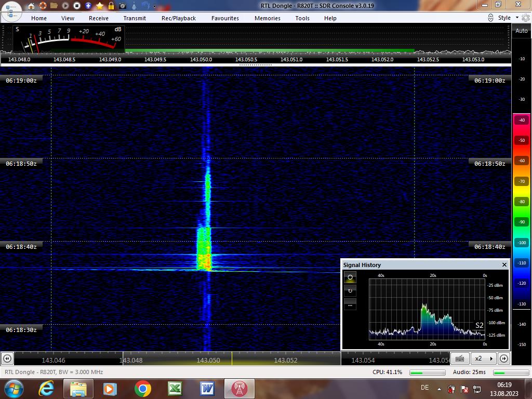Screen dimensions: 532x399
Task: Click the -40 level on color scale
Action: [522, 120]
